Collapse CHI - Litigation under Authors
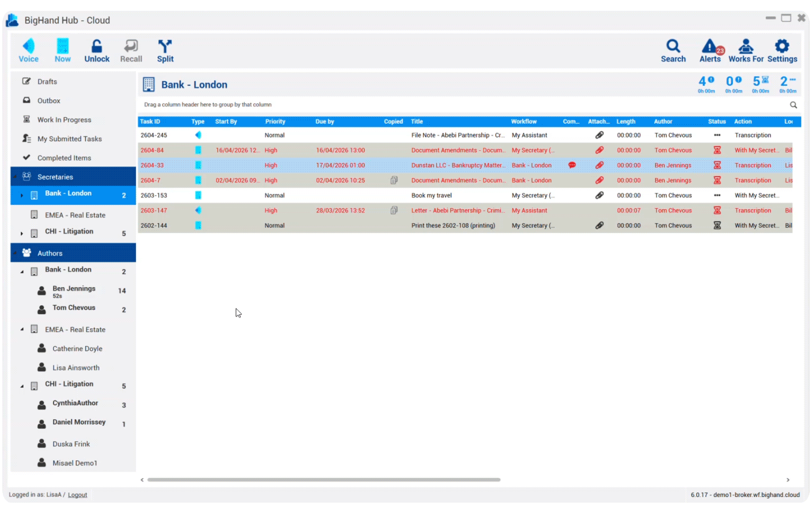 (x=22, y=386)
